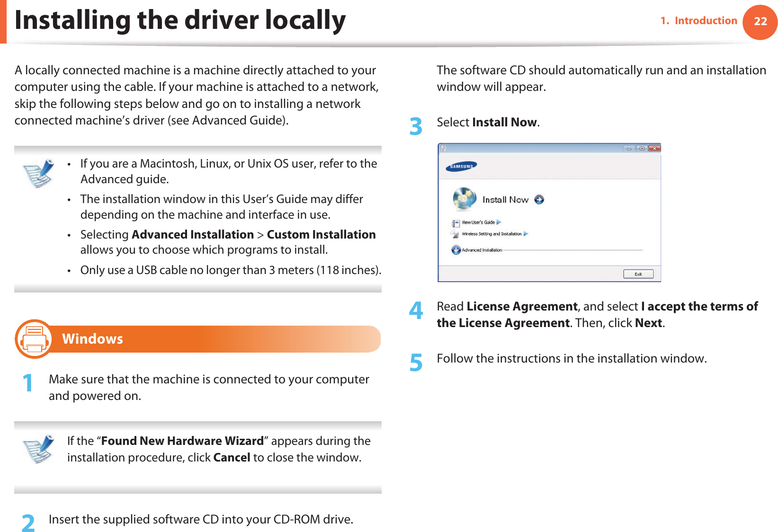The height and width of the screenshot is (532, 778).
Task: Click note icon beside Found New Hardware tip
Action: pos(38,449)
